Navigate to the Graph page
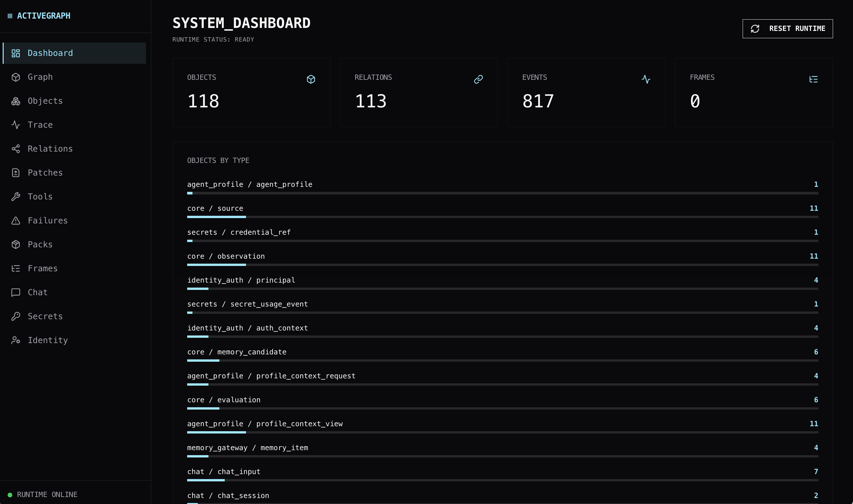The width and height of the screenshot is (853, 504). pyautogui.click(x=74, y=77)
